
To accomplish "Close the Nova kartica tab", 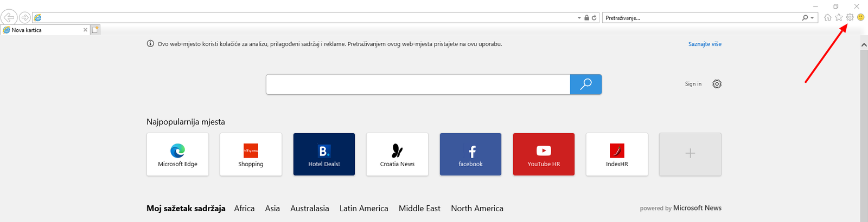I will 85,30.
